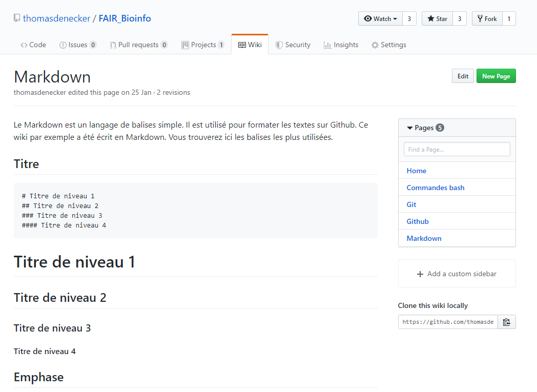Open the Code tab

33,45
